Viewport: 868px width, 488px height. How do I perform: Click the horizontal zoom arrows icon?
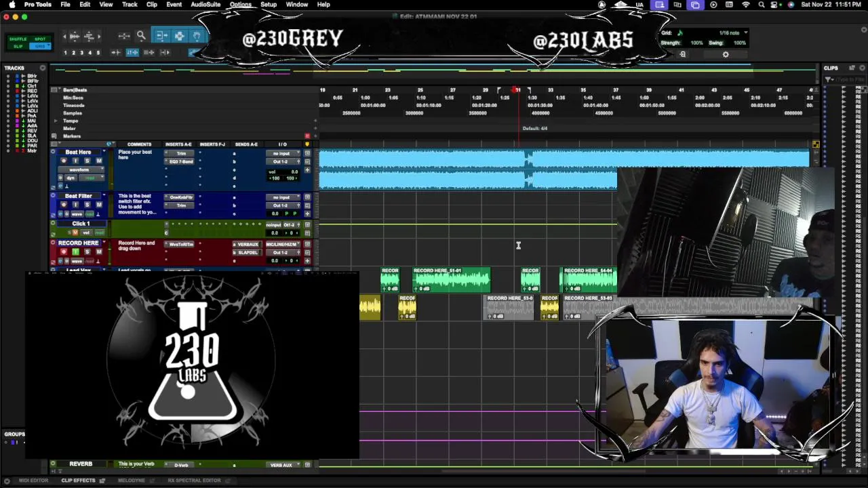(124, 36)
